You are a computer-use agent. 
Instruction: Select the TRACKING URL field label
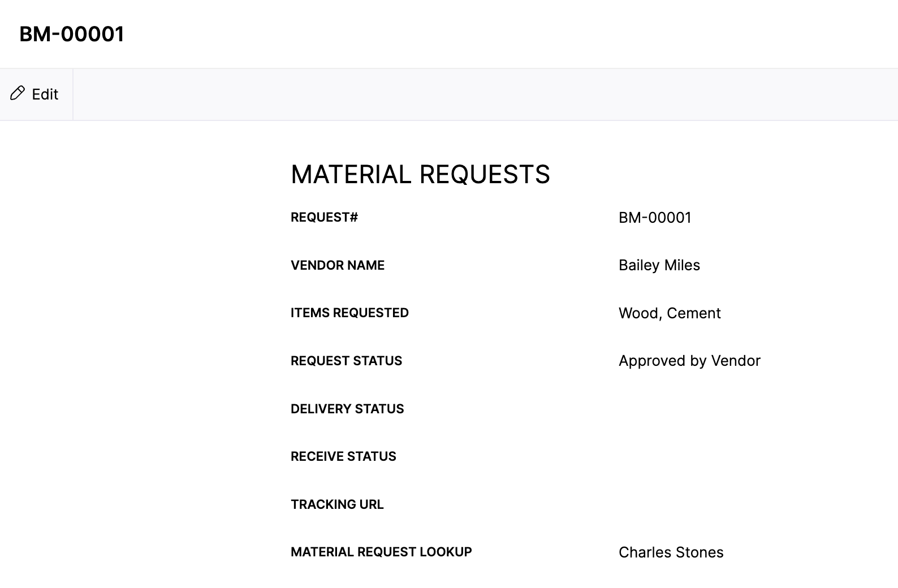(337, 504)
